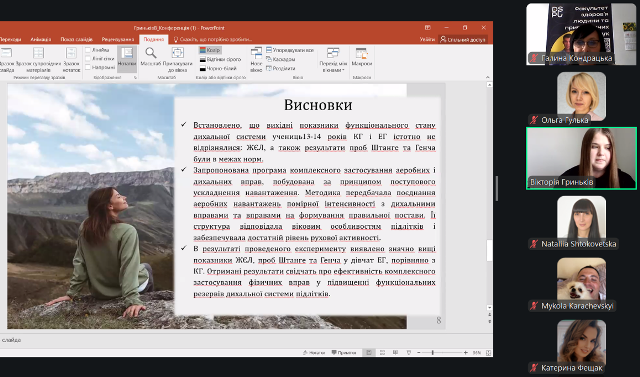Click vertical scrollbar up arrow
Screen dimensions: 640x377
coord(489,85)
